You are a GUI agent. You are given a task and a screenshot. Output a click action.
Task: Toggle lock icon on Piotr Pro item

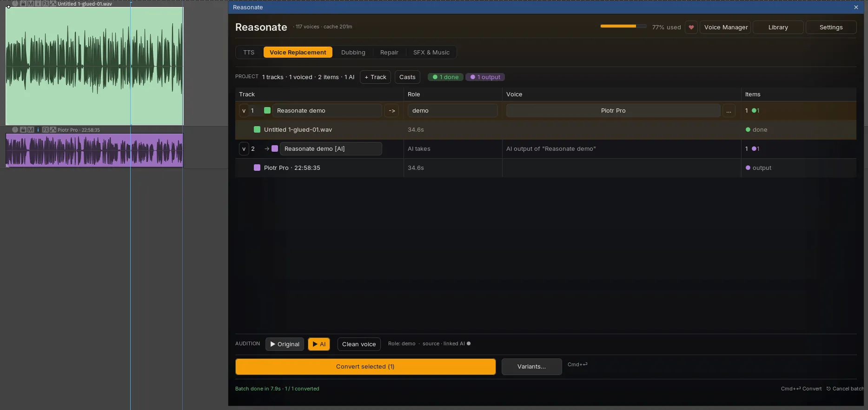click(23, 129)
